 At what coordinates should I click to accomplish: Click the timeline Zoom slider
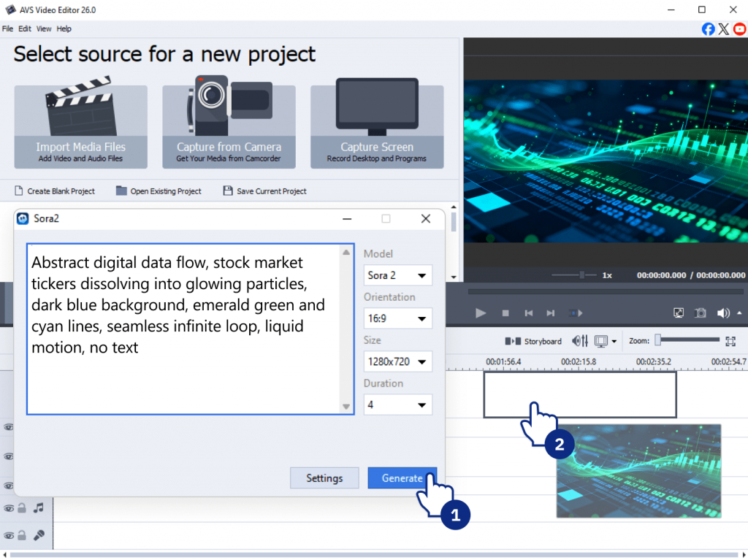tap(687, 340)
